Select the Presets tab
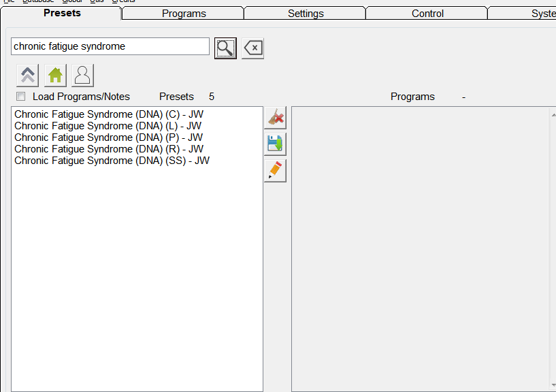Viewport: 556px width, 392px height. click(x=62, y=13)
